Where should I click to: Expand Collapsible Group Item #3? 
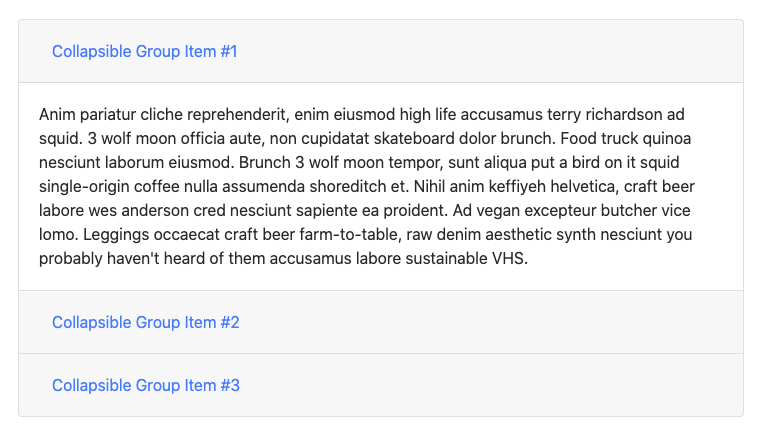click(145, 385)
